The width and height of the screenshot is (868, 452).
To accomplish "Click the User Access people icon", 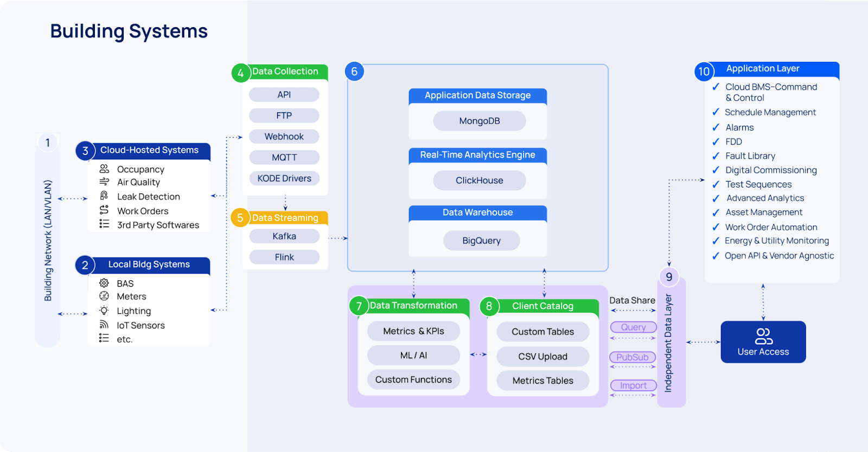I will pyautogui.click(x=763, y=336).
